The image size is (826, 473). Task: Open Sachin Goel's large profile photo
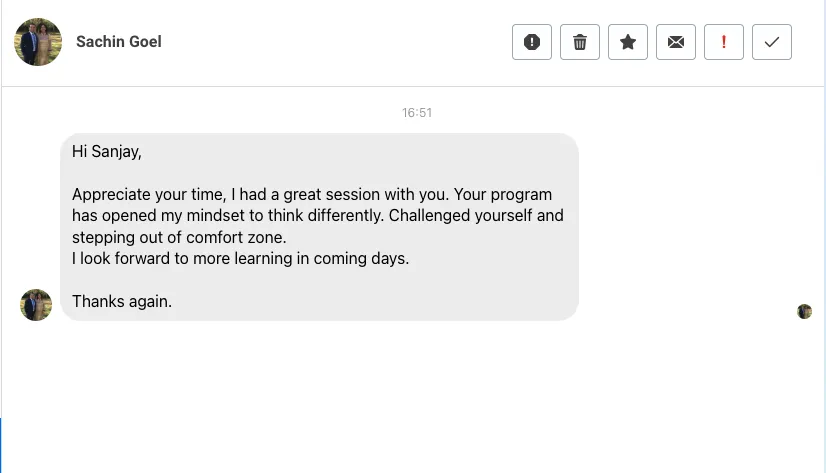[38, 42]
